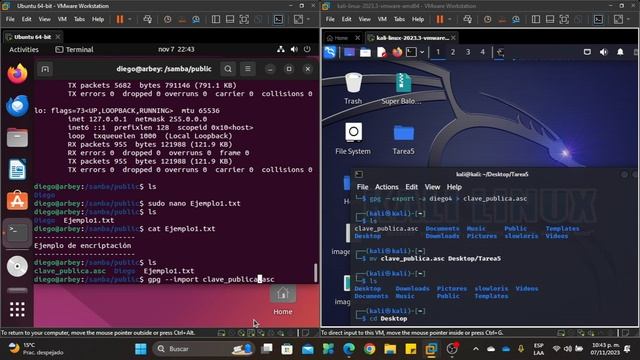Open View menu in Kali terminal
This screenshot has width=640, height=360.
click(432, 187)
